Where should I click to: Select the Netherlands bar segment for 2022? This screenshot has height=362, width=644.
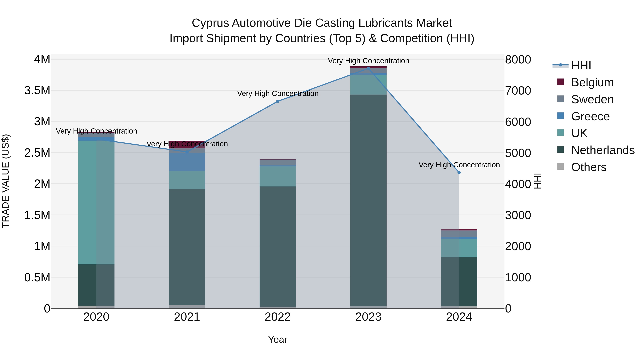click(277, 247)
